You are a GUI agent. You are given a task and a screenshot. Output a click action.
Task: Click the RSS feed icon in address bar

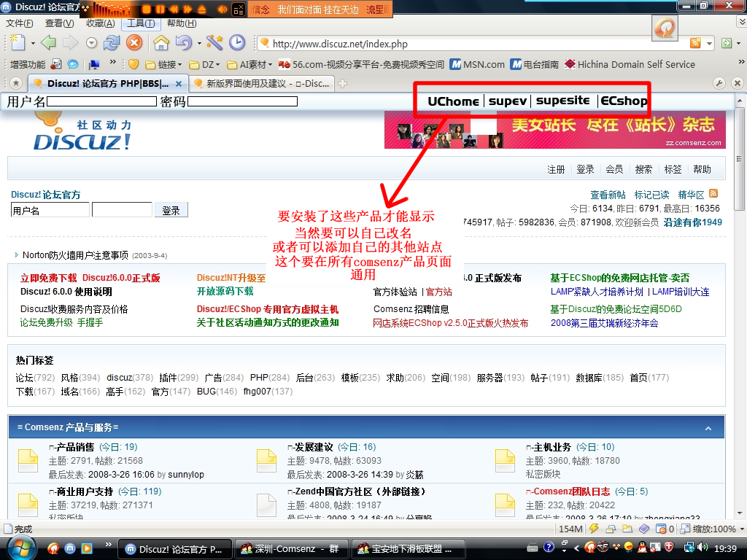coord(695,43)
